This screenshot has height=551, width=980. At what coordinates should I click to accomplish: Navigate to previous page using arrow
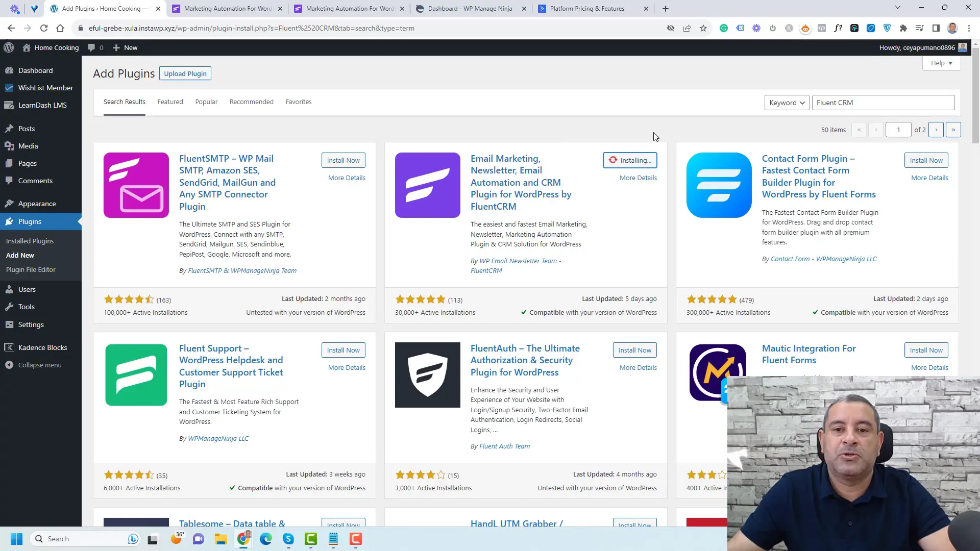click(x=876, y=129)
